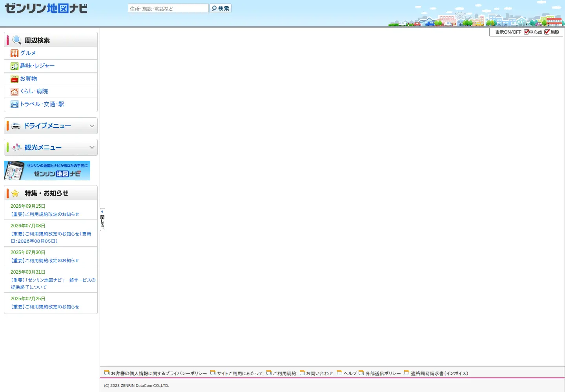Click the window icon before 適格簡易請求書

pos(406,373)
